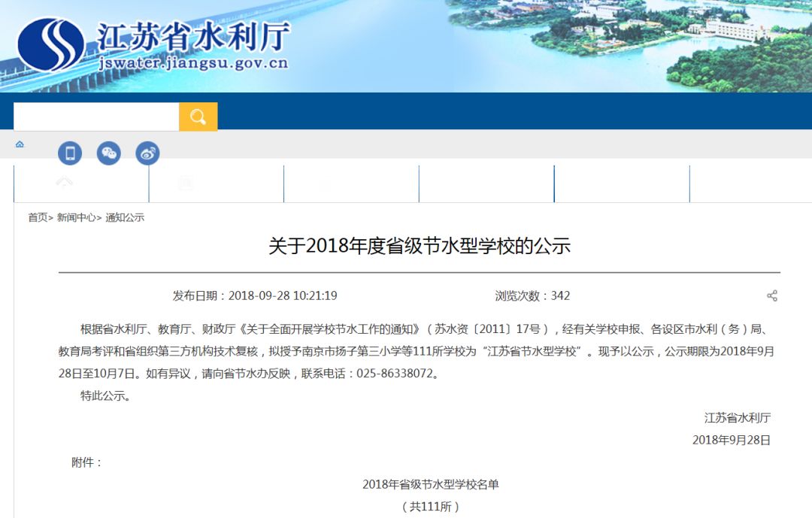Click the small home icon
This screenshot has height=518, width=812.
[20, 144]
